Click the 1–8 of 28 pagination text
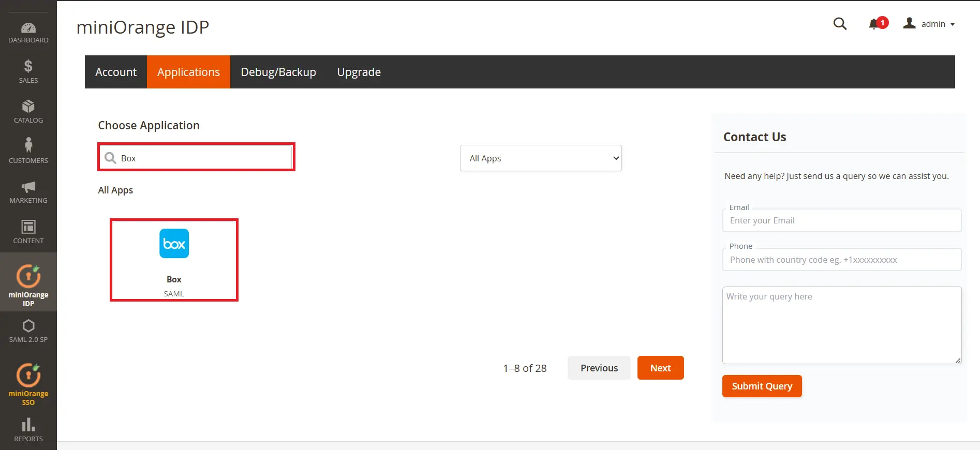Viewport: 980px width, 450px height. point(525,368)
